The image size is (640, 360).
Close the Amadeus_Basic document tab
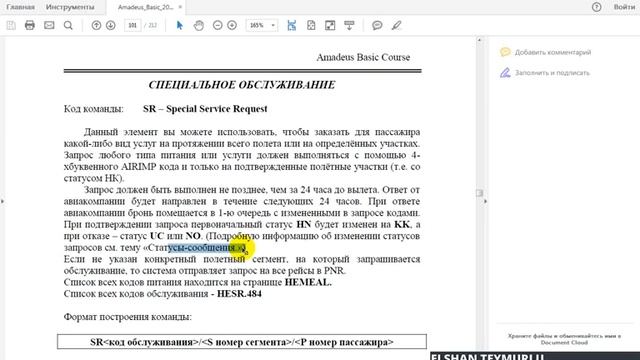(x=180, y=7)
